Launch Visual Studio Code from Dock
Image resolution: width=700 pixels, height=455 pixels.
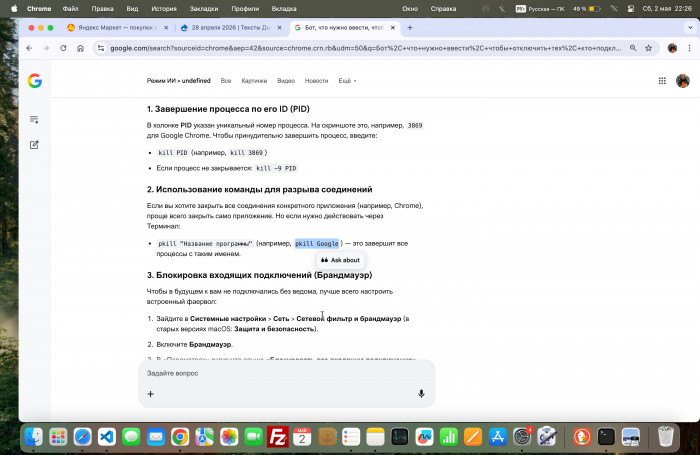[x=107, y=437]
